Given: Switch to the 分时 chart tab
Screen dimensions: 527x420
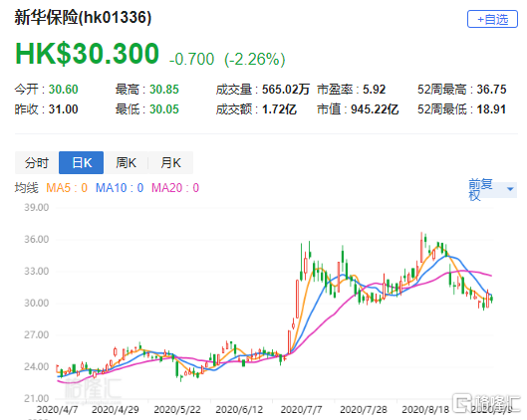Looking at the screenshot, I should 37,163.
